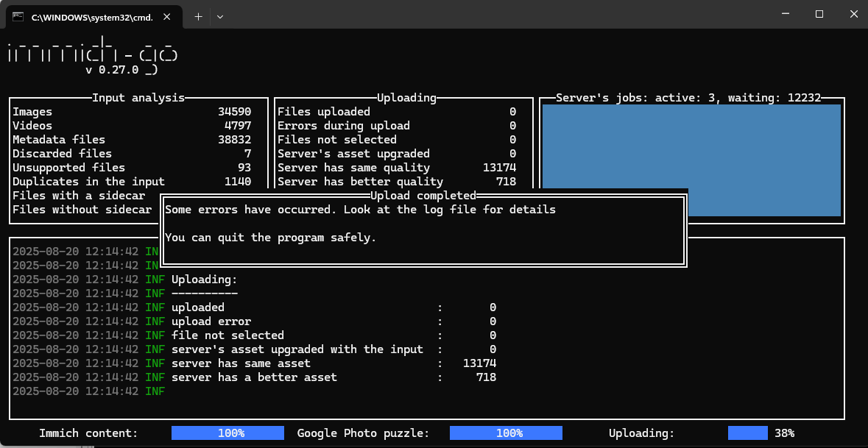
Task: Click the "Server's asset upgraded" label
Action: pyautogui.click(x=353, y=153)
